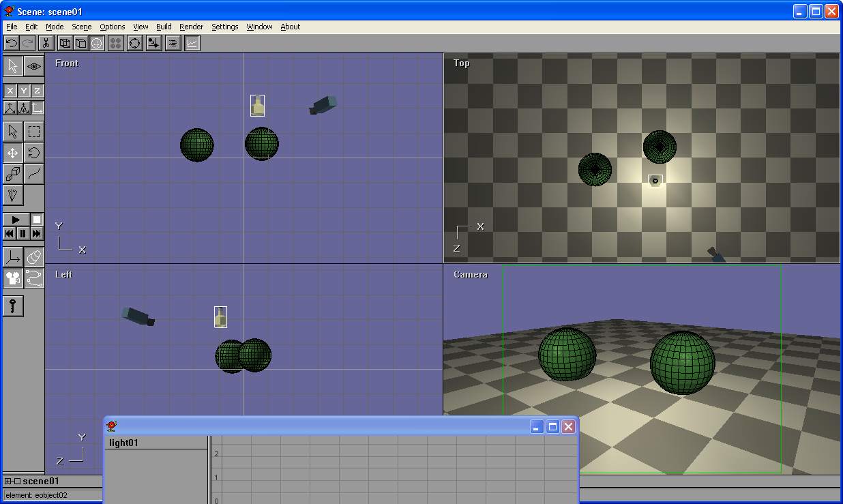The width and height of the screenshot is (843, 504).
Task: Click the four-circles toolbar icon
Action: pos(116,43)
